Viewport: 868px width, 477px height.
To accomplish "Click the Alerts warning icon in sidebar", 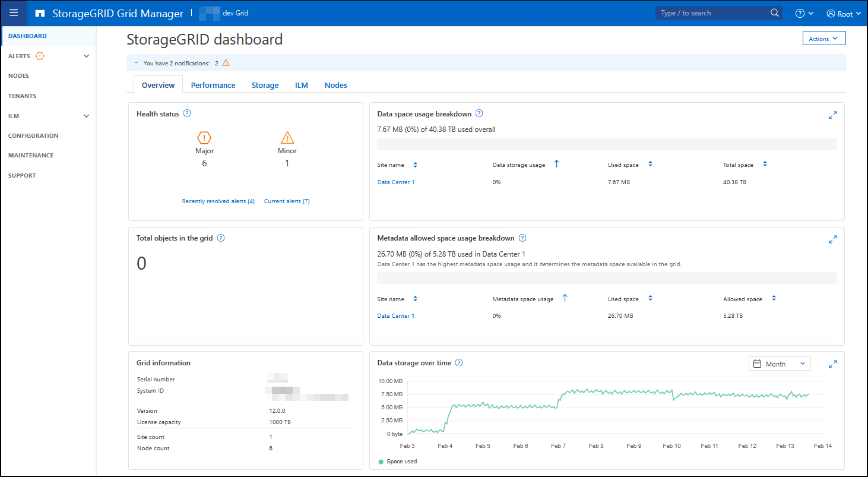I will [x=40, y=56].
